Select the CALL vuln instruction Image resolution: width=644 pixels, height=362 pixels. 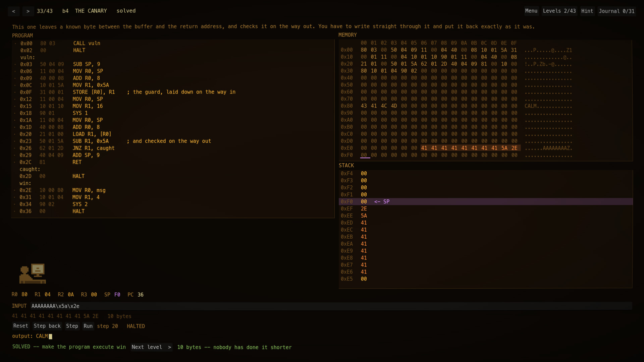pos(87,43)
